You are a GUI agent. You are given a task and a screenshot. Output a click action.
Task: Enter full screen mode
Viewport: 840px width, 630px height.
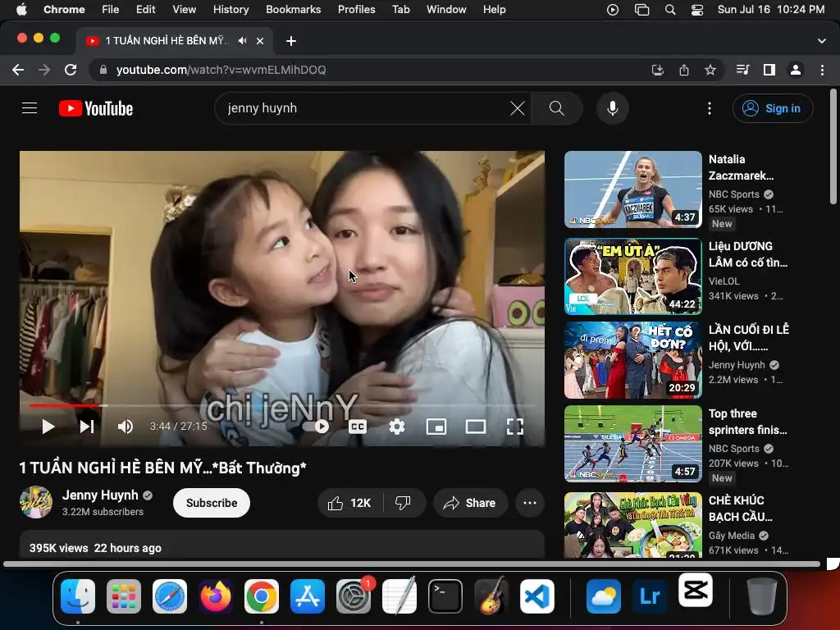515,427
